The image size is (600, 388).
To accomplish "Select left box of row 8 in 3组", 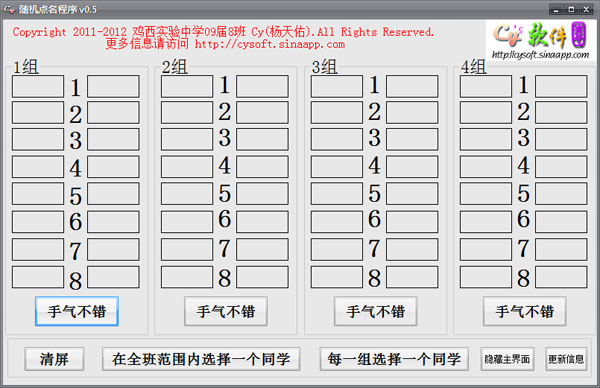I will coord(337,277).
